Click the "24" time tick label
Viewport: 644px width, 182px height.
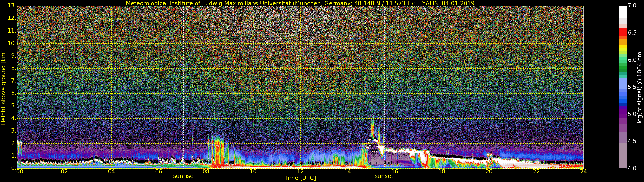[583, 172]
